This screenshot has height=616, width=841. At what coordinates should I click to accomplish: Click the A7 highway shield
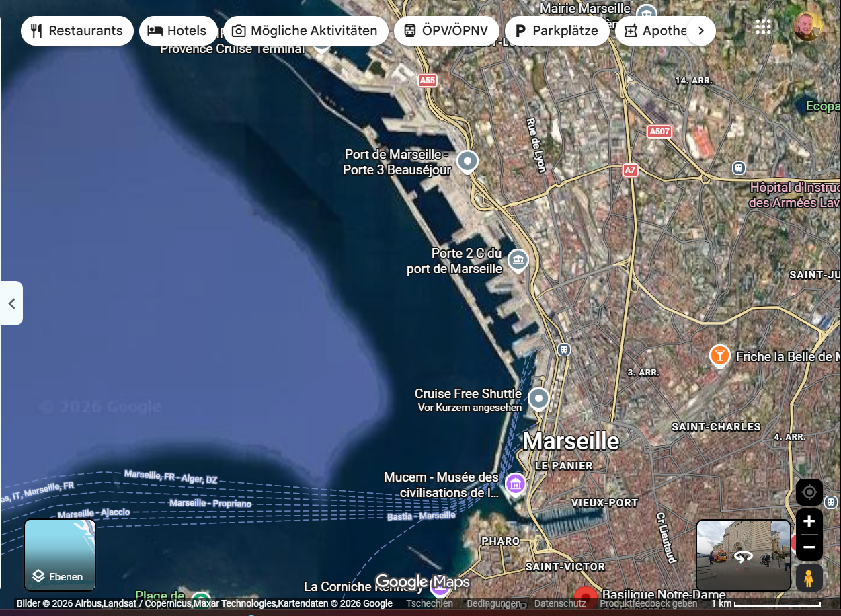point(630,170)
